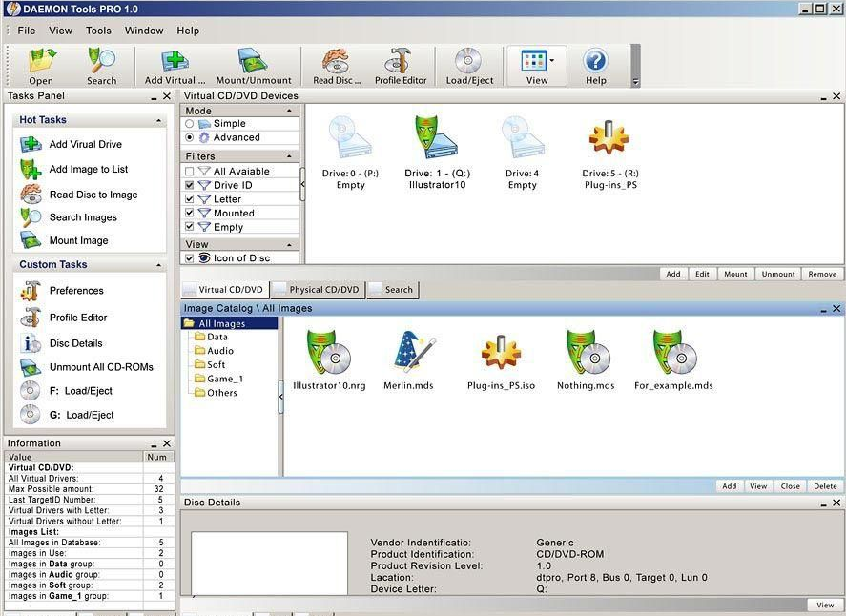Image resolution: width=846 pixels, height=616 pixels.
Task: Close the Tasks Panel
Action: click(167, 97)
